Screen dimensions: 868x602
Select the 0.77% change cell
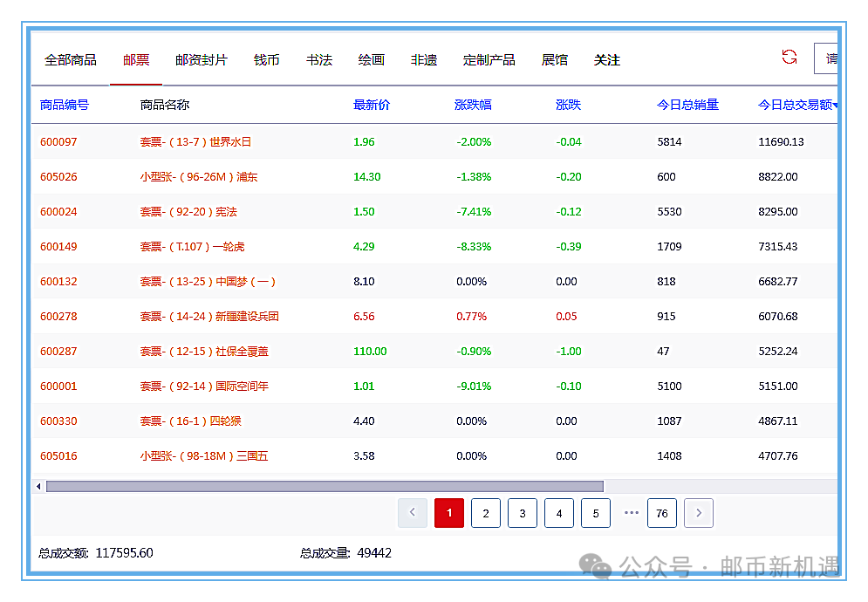[471, 316]
